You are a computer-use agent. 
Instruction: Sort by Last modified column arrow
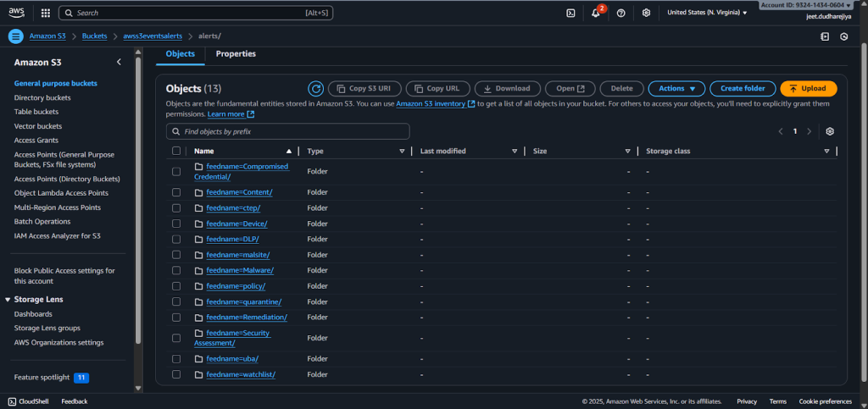pyautogui.click(x=515, y=151)
